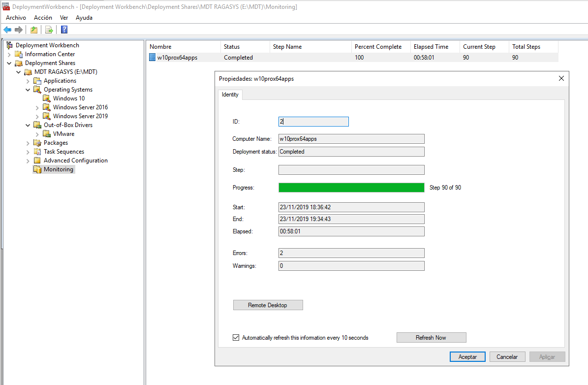Switch to the Identity tab

pyautogui.click(x=230, y=95)
